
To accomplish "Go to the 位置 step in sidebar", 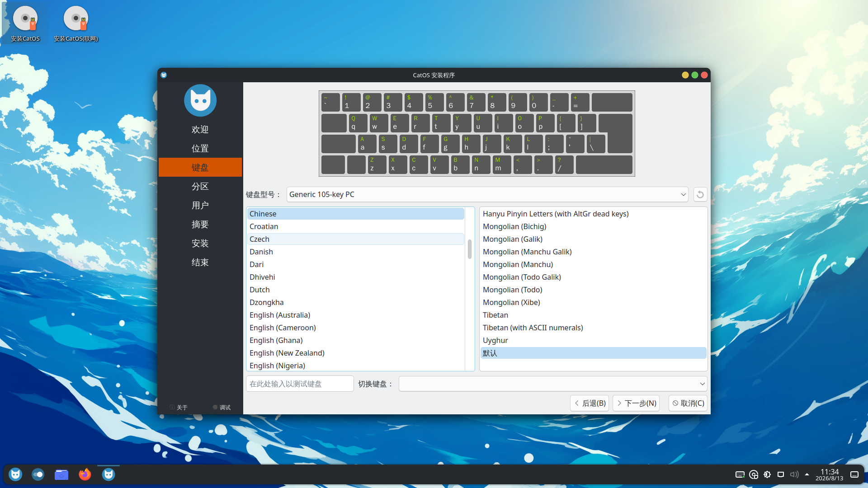I will 200,149.
